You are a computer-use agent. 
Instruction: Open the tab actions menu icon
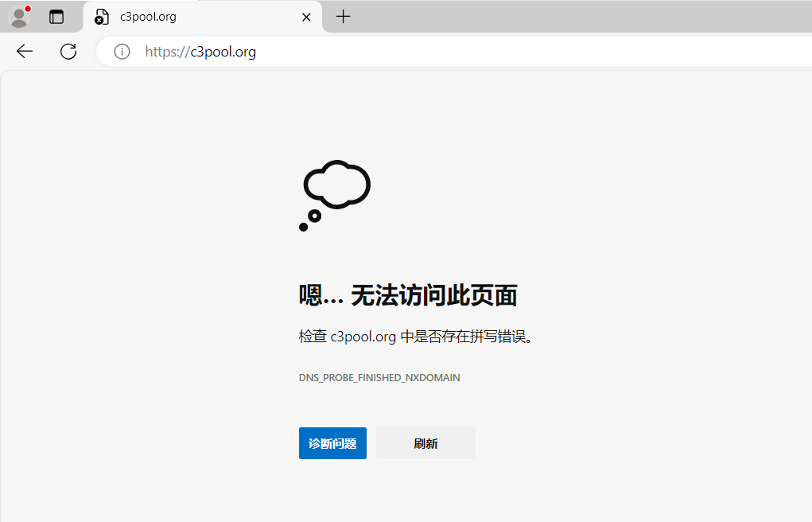pos(56,17)
